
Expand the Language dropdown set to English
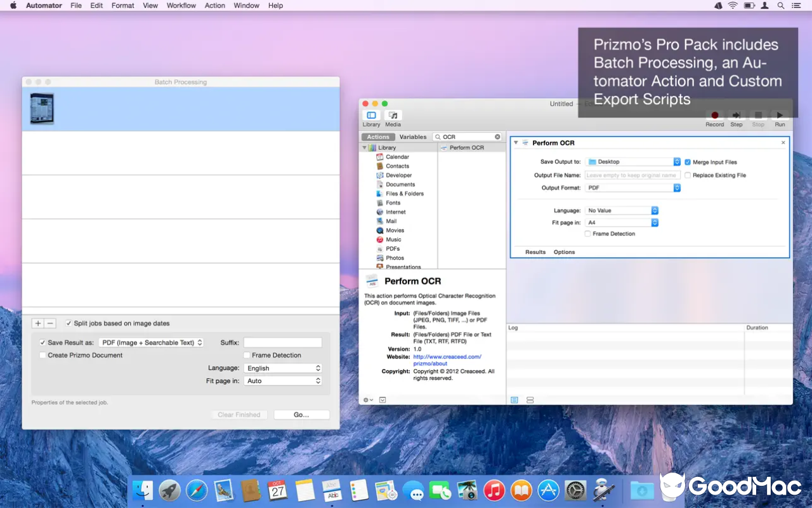283,368
